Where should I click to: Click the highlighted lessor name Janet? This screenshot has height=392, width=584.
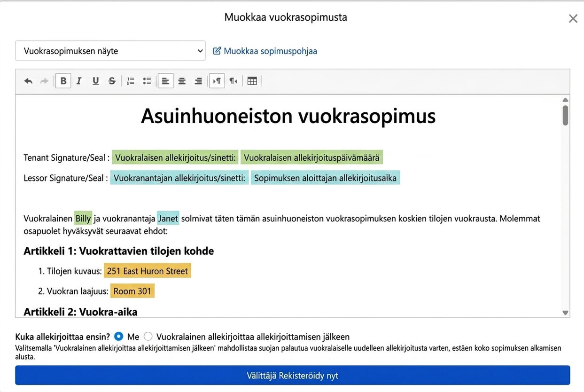pyautogui.click(x=168, y=219)
